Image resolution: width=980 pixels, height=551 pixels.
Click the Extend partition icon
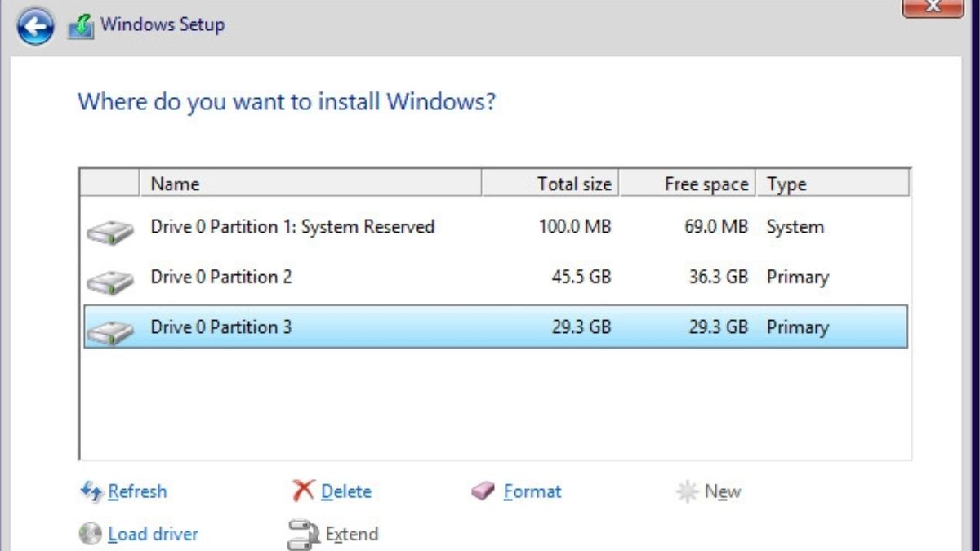[303, 535]
